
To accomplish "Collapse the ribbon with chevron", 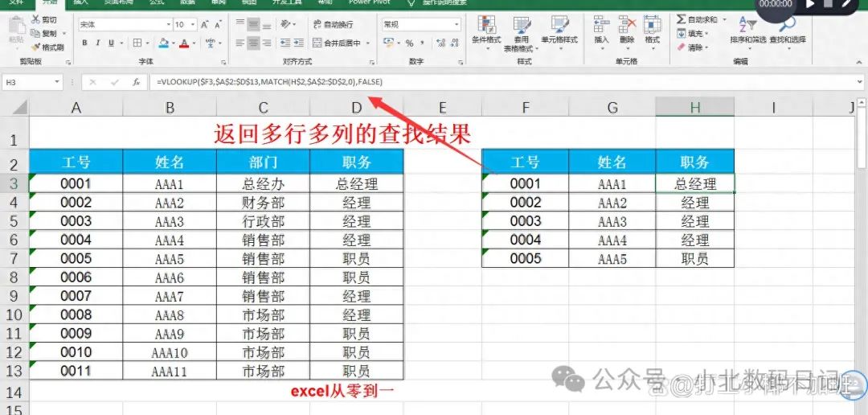I will (x=859, y=62).
